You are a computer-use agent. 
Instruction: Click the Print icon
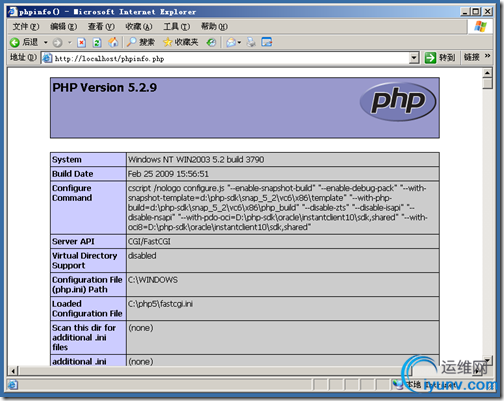point(251,42)
